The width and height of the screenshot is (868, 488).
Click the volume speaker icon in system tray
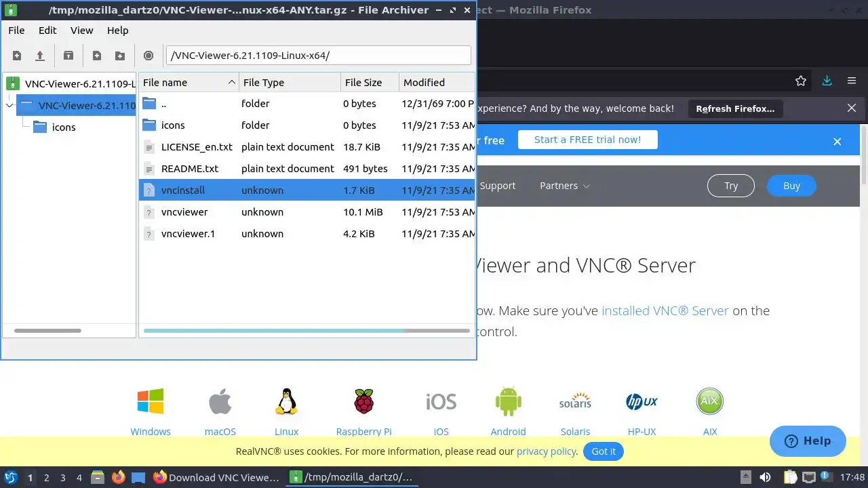click(x=765, y=477)
